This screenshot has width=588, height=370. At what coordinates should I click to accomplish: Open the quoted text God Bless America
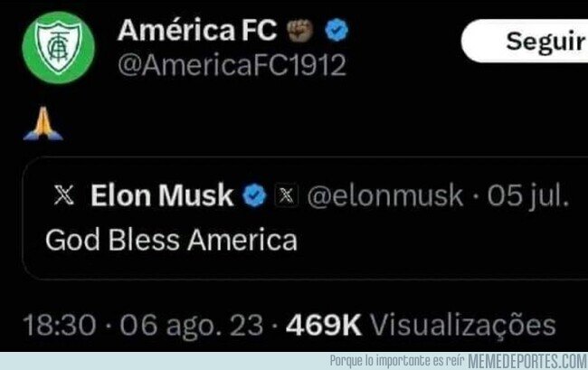171,240
